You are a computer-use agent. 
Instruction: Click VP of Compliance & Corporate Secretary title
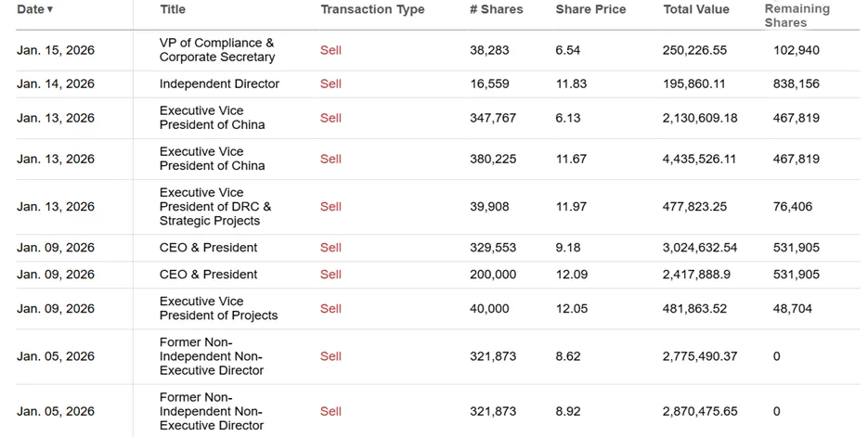point(216,50)
